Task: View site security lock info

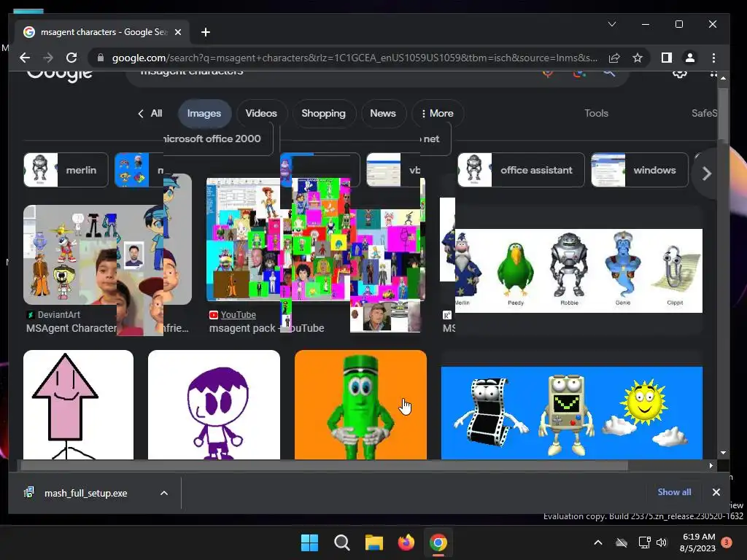Action: pyautogui.click(x=100, y=58)
